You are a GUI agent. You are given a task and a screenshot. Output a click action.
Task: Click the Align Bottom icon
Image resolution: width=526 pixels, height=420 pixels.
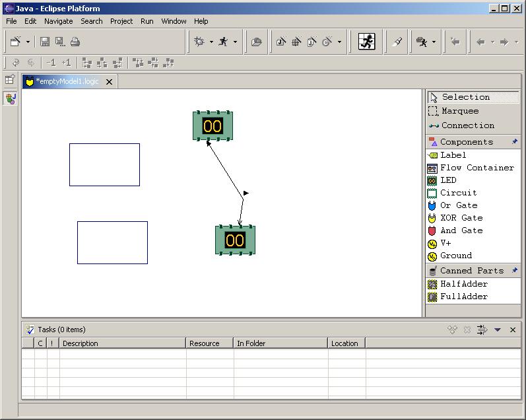pos(168,63)
